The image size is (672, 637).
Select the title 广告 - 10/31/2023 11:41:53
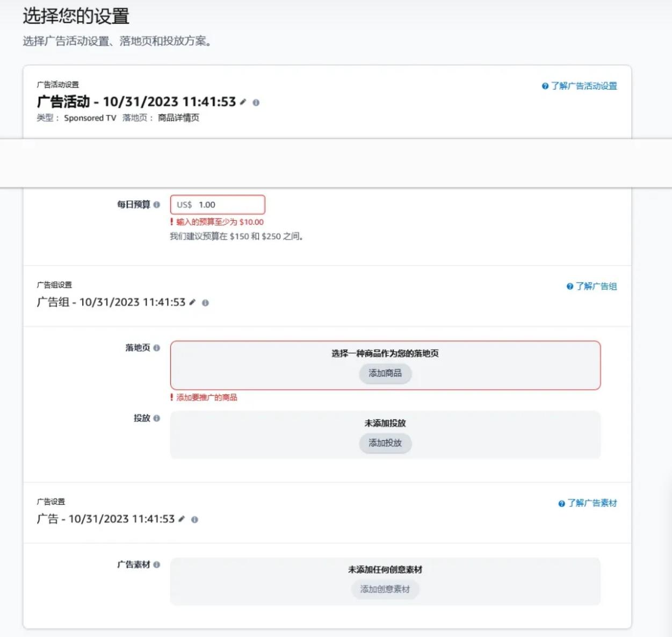point(106,519)
